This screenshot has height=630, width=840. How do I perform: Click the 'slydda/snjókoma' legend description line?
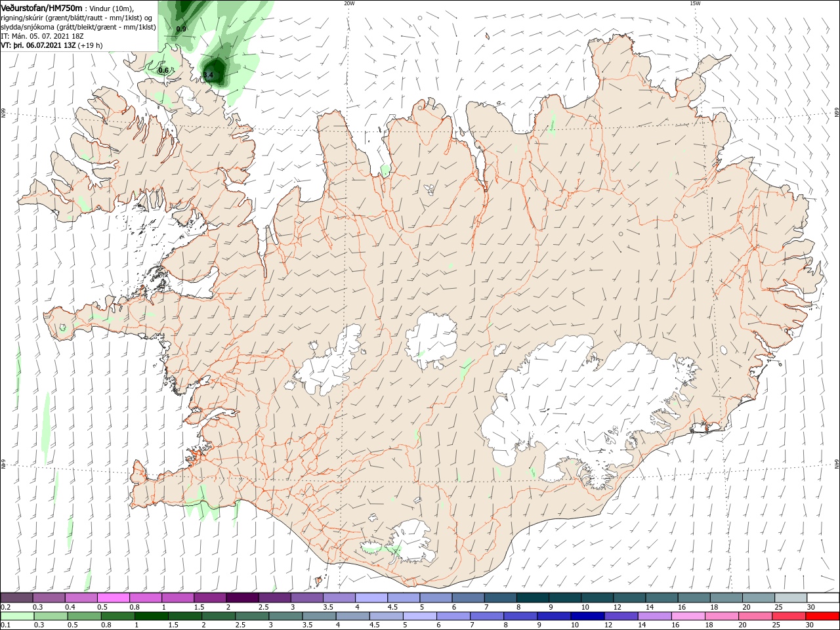tap(79, 28)
